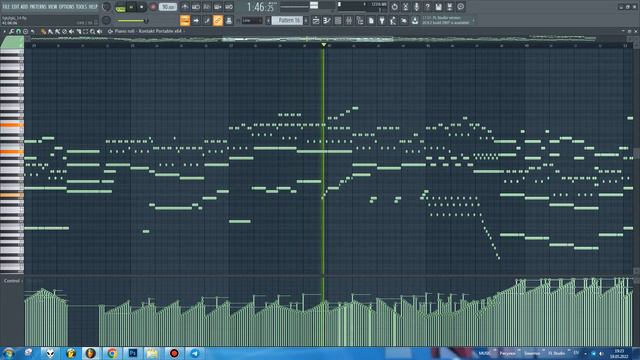
Task: Toggle blend recording icon
Action: tap(218, 7)
